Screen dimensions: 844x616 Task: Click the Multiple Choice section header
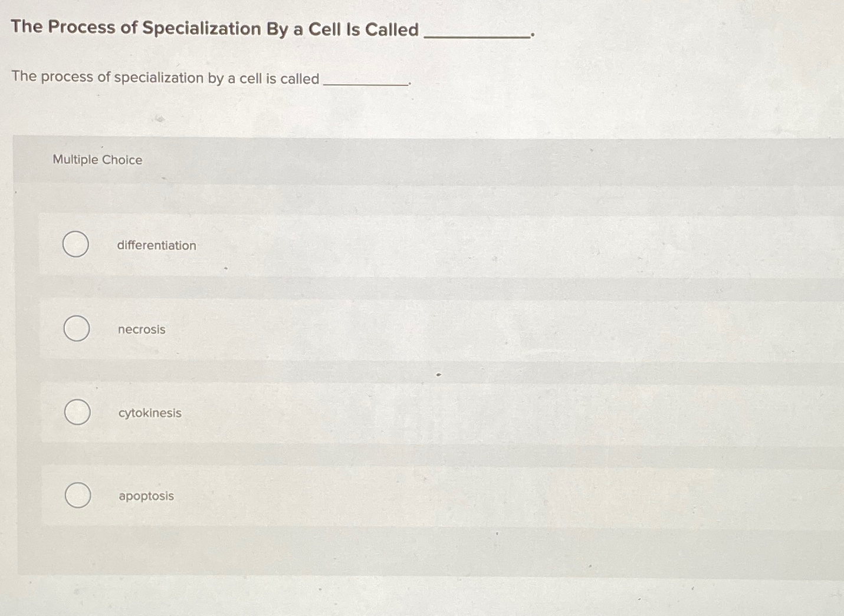[97, 159]
